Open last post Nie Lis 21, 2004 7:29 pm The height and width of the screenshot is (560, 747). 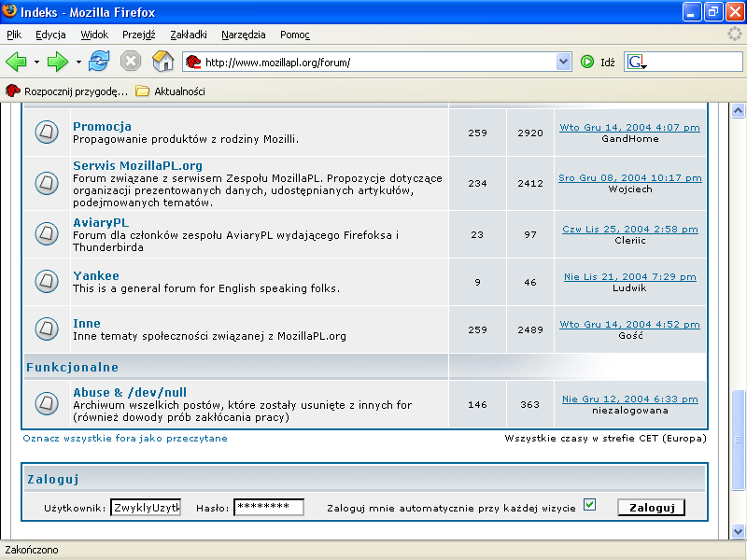(x=629, y=277)
